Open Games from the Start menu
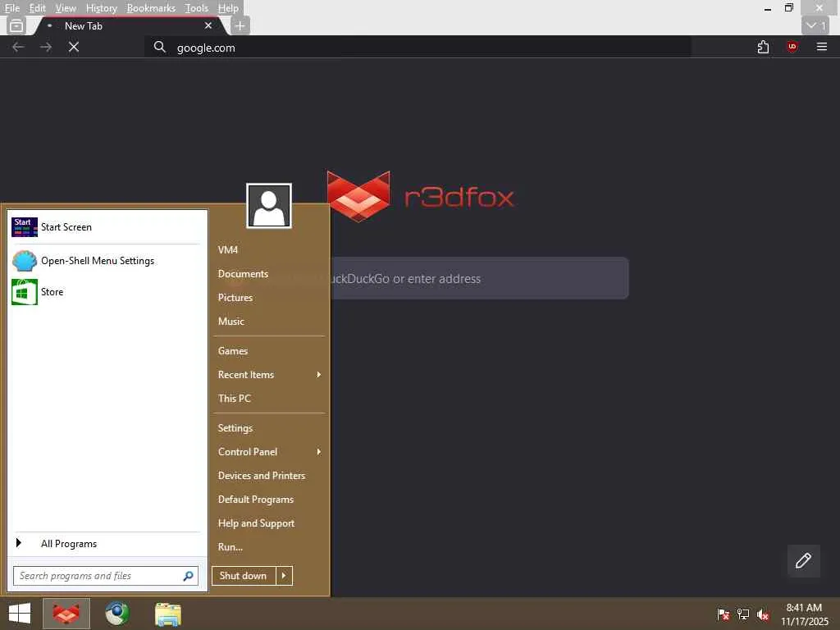 click(x=269, y=351)
